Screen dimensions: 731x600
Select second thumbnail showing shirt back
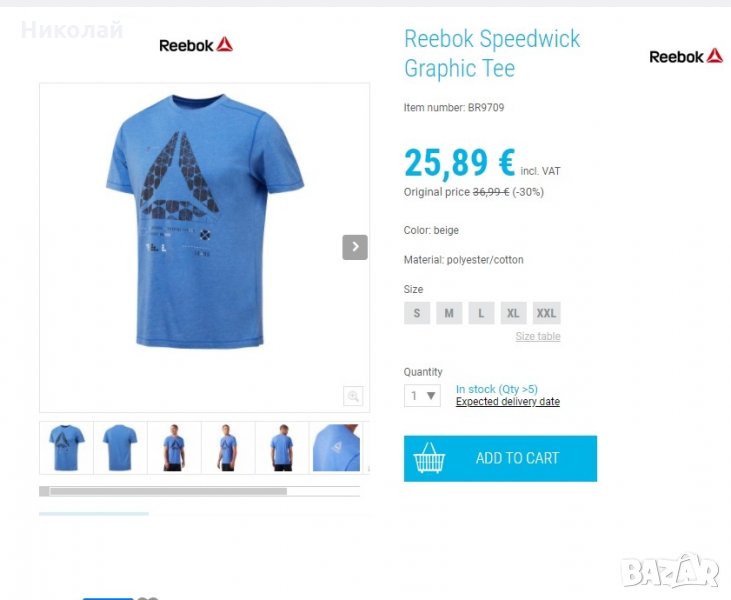pyautogui.click(x=120, y=448)
